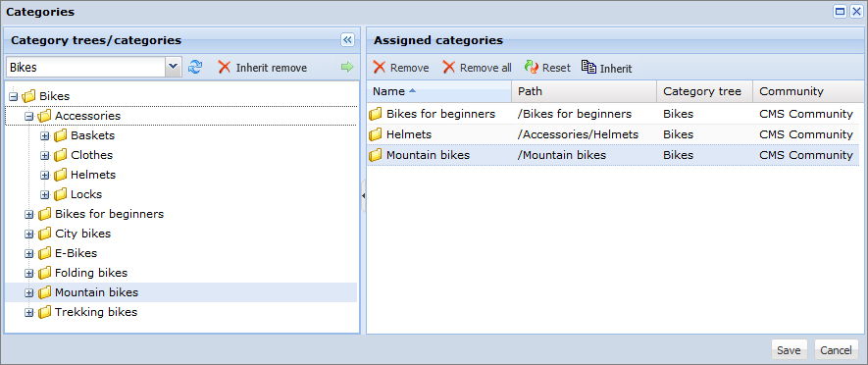868x365 pixels.
Task: Click the Remove all button
Action: 478,68
